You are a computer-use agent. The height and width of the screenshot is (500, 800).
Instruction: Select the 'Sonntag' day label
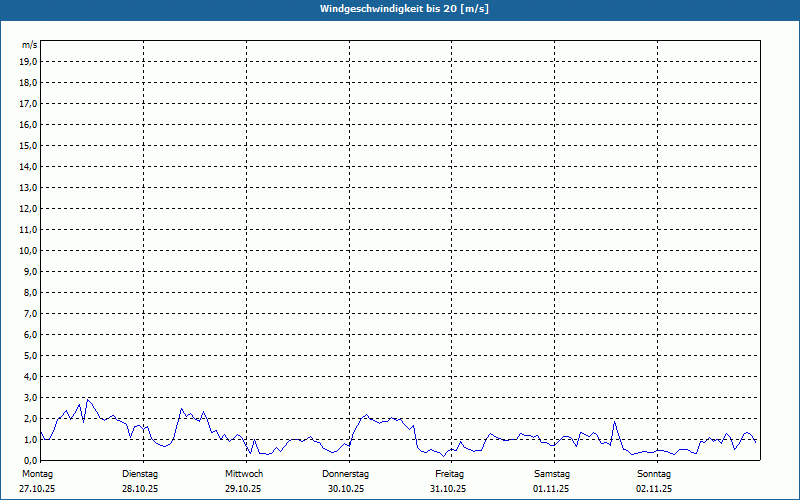click(654, 473)
